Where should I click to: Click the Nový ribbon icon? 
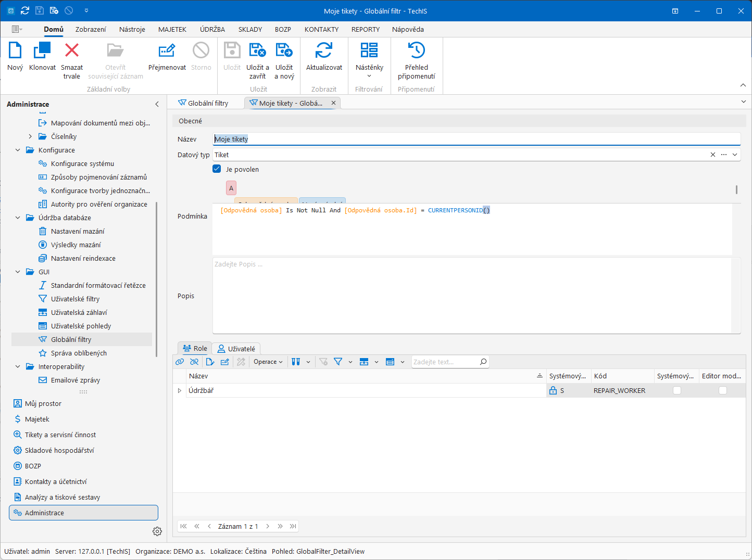point(15,50)
